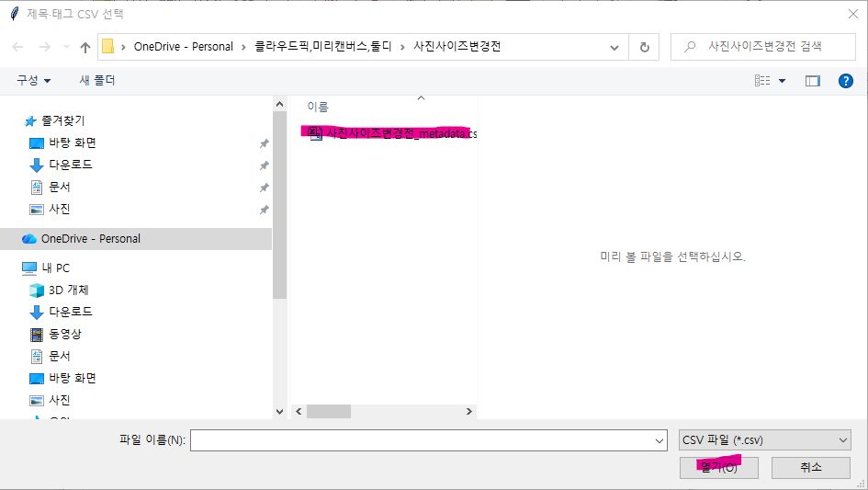Select OneDrive - Personal in address path
The height and width of the screenshot is (490, 868).
coord(183,47)
